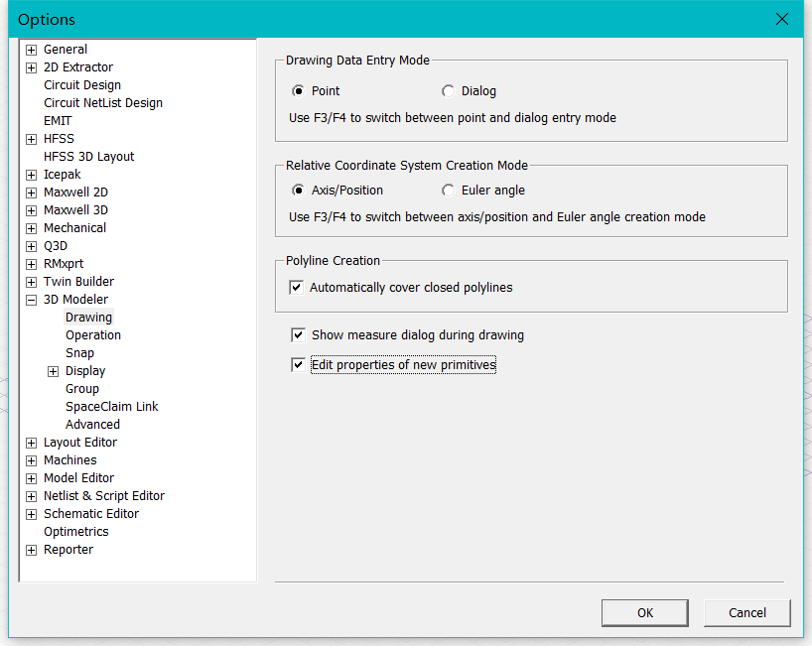Click OK to apply options
812x646 pixels.
644,613
